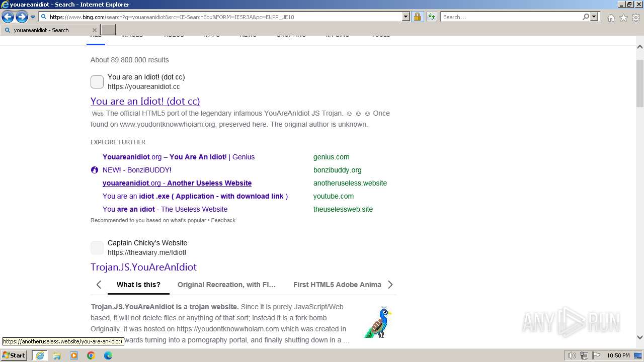644x362 pixels.
Task: Click scrollbar up arrow
Action: (x=640, y=47)
